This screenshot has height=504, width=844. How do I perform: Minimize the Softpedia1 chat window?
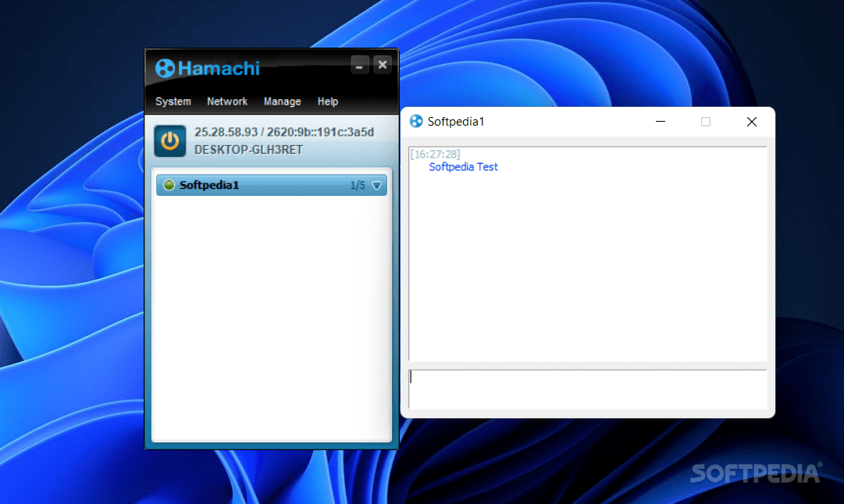point(661,122)
